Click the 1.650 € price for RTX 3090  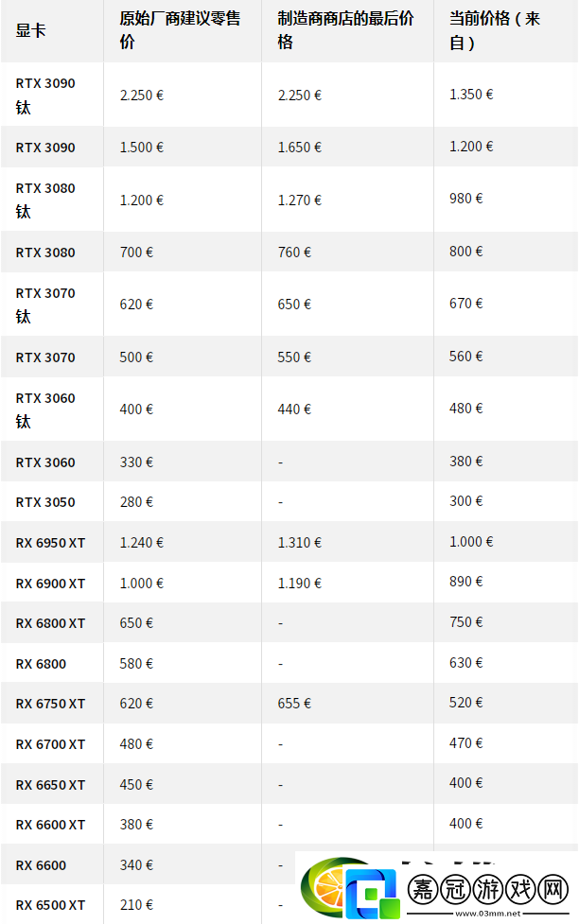pos(300,148)
